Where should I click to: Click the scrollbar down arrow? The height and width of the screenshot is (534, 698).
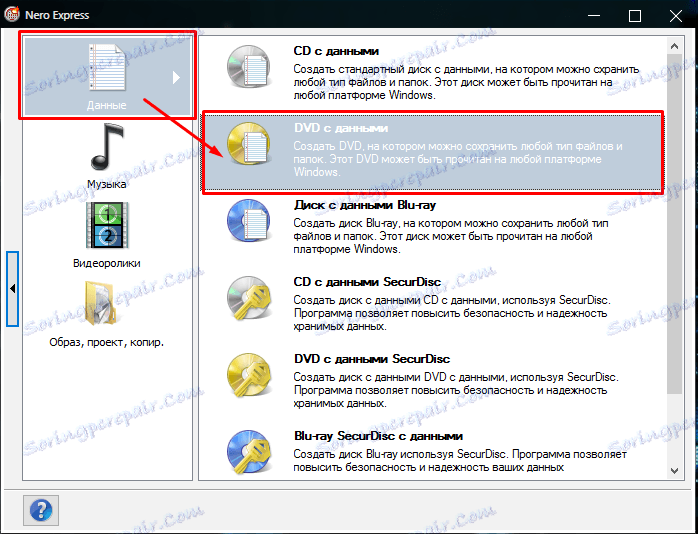coord(674,471)
